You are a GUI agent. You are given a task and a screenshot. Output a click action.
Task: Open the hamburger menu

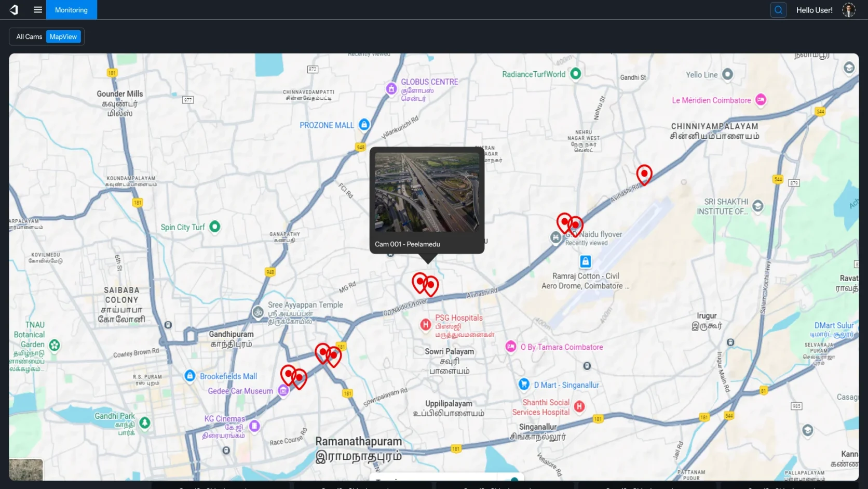[38, 9]
